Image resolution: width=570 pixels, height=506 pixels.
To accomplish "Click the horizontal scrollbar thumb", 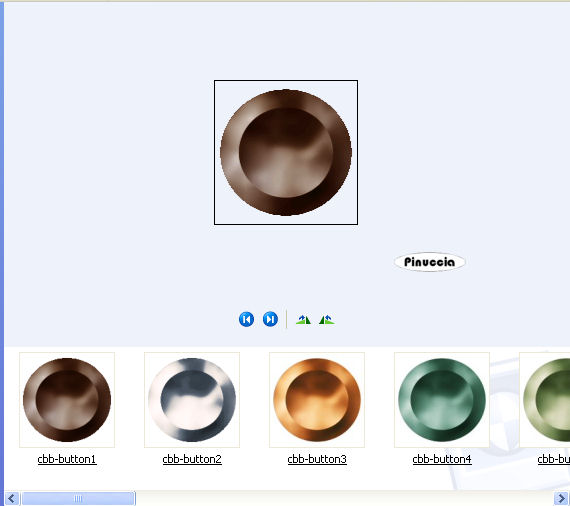I will pyautogui.click(x=78, y=498).
